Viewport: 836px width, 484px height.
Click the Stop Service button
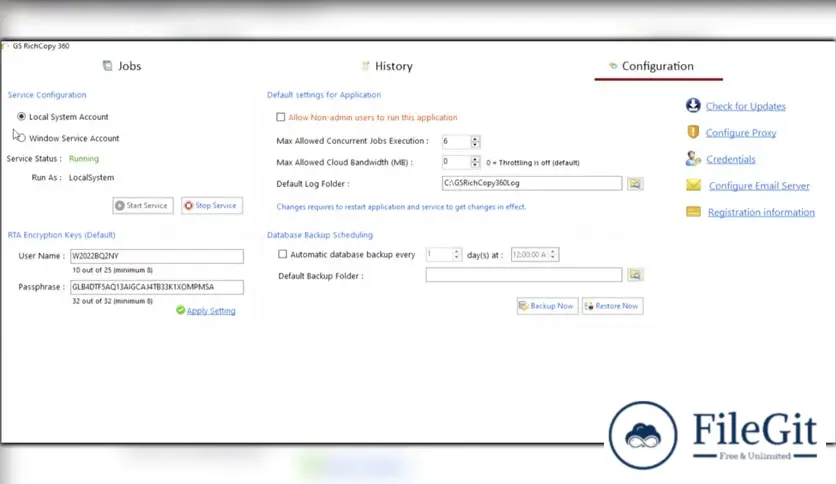coord(212,205)
